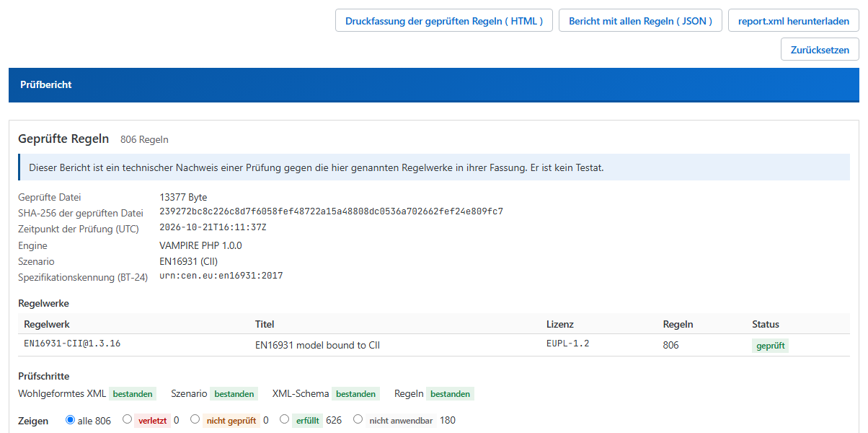Click the Zurücksetzen button
This screenshot has width=868, height=433.
[x=820, y=50]
